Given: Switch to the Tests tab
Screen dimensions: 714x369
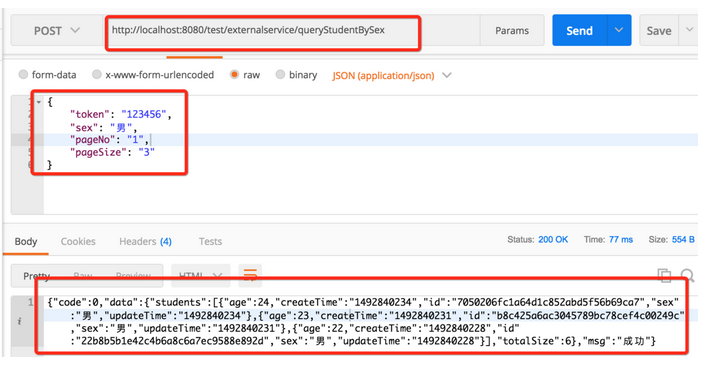Looking at the screenshot, I should click(210, 241).
